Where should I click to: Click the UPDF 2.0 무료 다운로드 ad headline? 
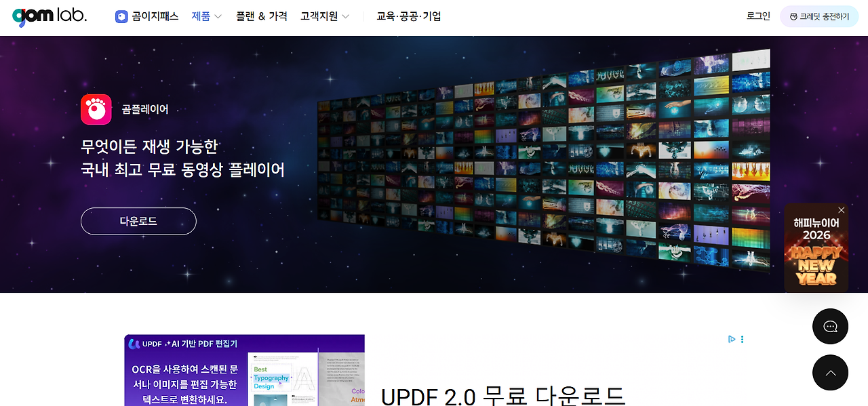[502, 397]
